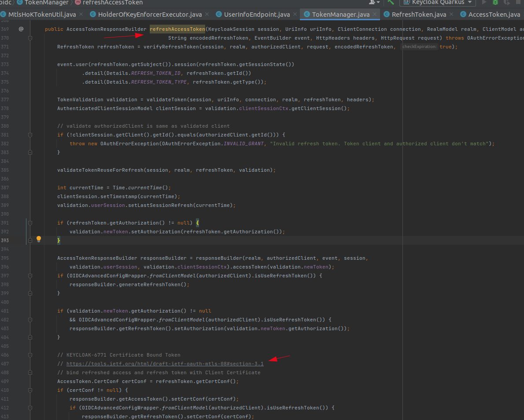
Task: Click the closing brace on line 393
Action: coord(59,240)
